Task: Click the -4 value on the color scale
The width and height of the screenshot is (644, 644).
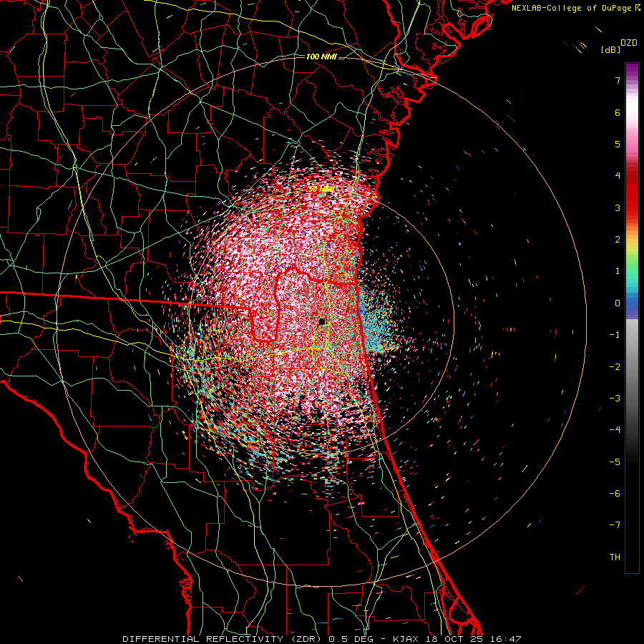Action: 615,430
